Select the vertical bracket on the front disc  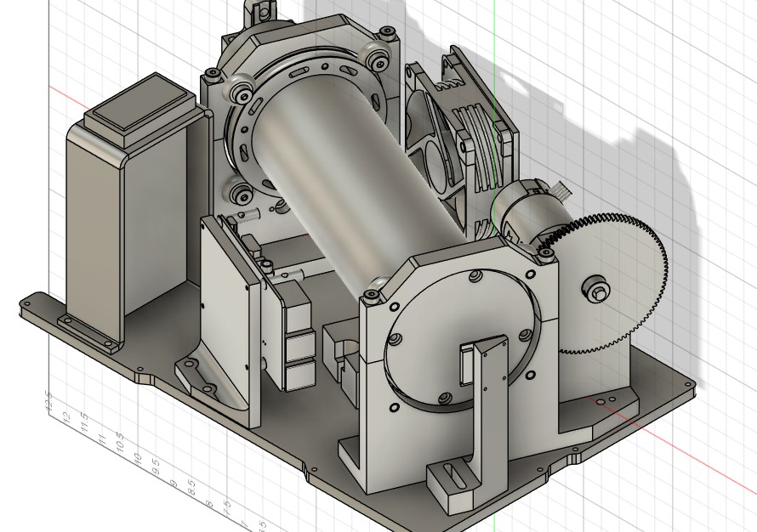tap(483, 399)
